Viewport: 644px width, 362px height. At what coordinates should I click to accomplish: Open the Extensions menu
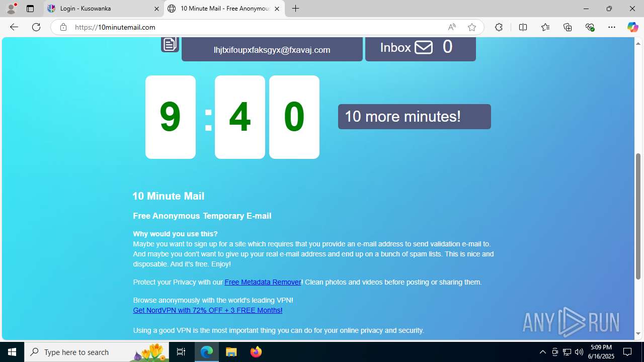pyautogui.click(x=499, y=27)
